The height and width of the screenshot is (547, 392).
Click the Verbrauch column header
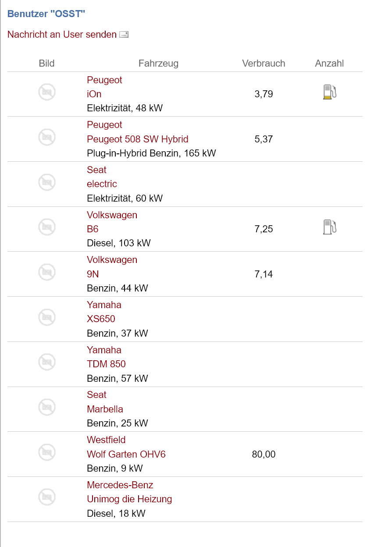(x=264, y=64)
